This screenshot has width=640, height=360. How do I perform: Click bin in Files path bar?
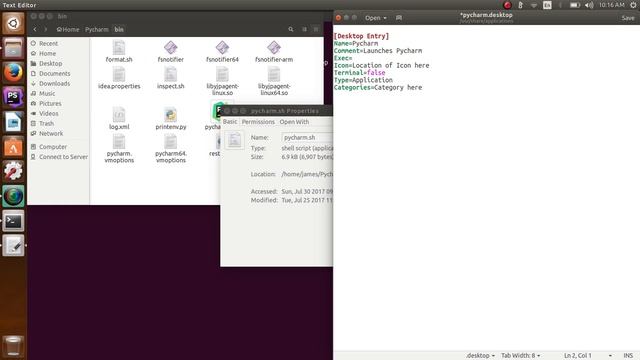(119, 29)
